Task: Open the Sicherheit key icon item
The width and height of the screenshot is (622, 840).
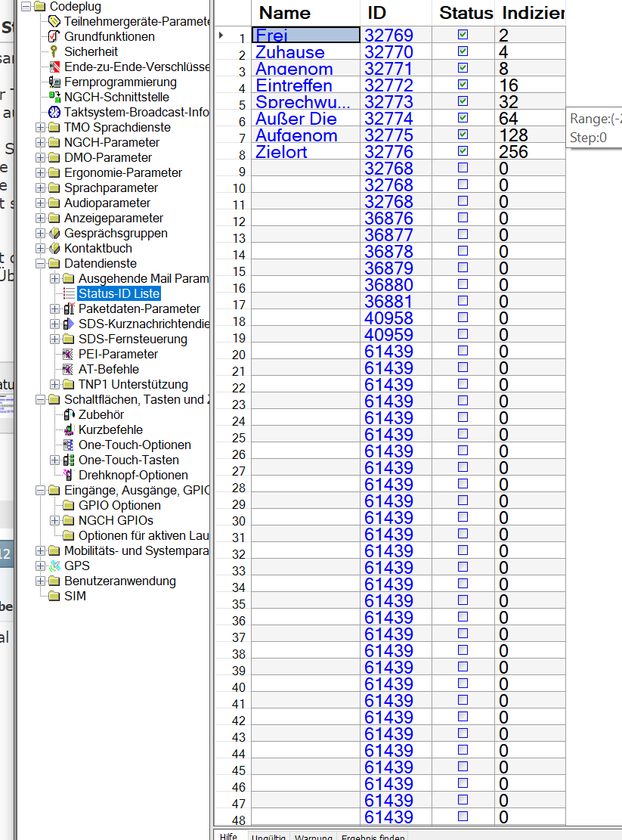Action: point(54,51)
